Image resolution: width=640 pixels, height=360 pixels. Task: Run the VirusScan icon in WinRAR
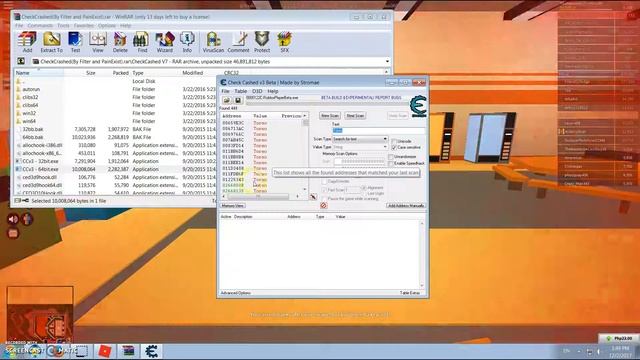tap(213, 42)
